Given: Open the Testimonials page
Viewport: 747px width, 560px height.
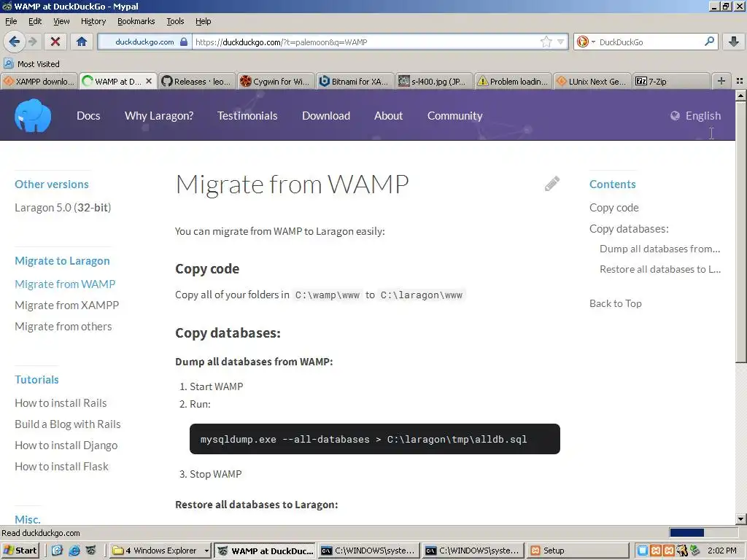Looking at the screenshot, I should [x=247, y=116].
